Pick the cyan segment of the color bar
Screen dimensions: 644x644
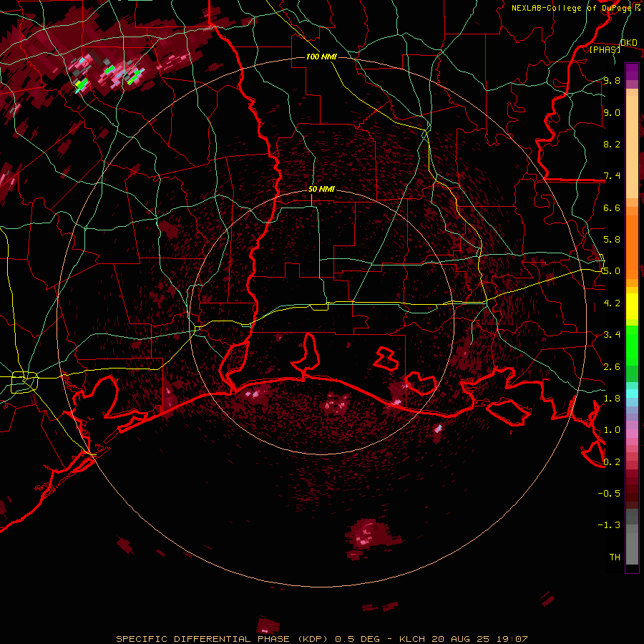[632, 394]
